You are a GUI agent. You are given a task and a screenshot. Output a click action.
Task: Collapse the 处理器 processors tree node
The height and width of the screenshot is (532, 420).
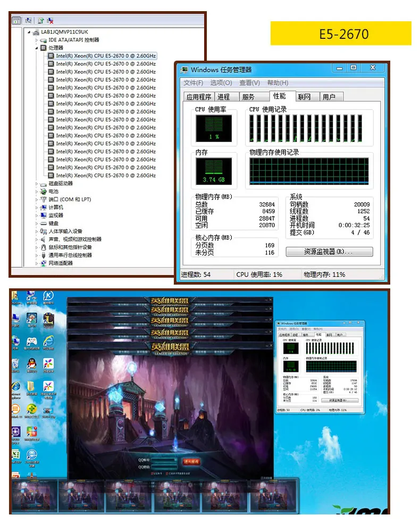click(x=37, y=48)
